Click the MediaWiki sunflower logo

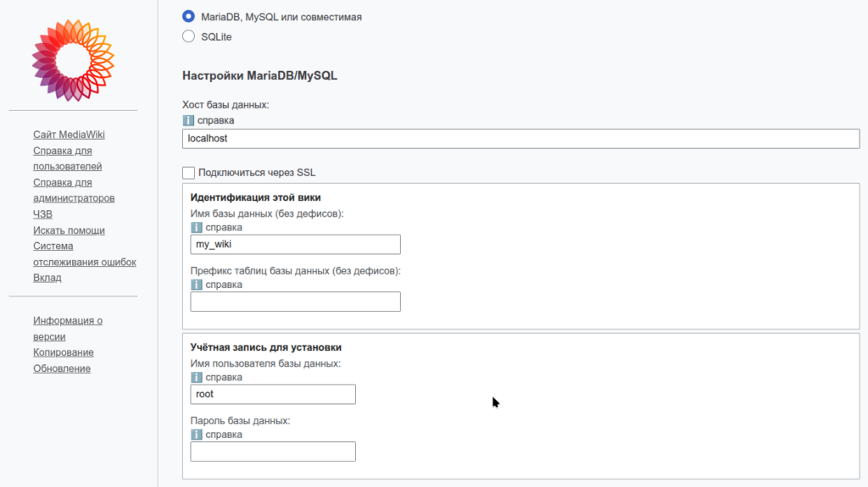(72, 60)
